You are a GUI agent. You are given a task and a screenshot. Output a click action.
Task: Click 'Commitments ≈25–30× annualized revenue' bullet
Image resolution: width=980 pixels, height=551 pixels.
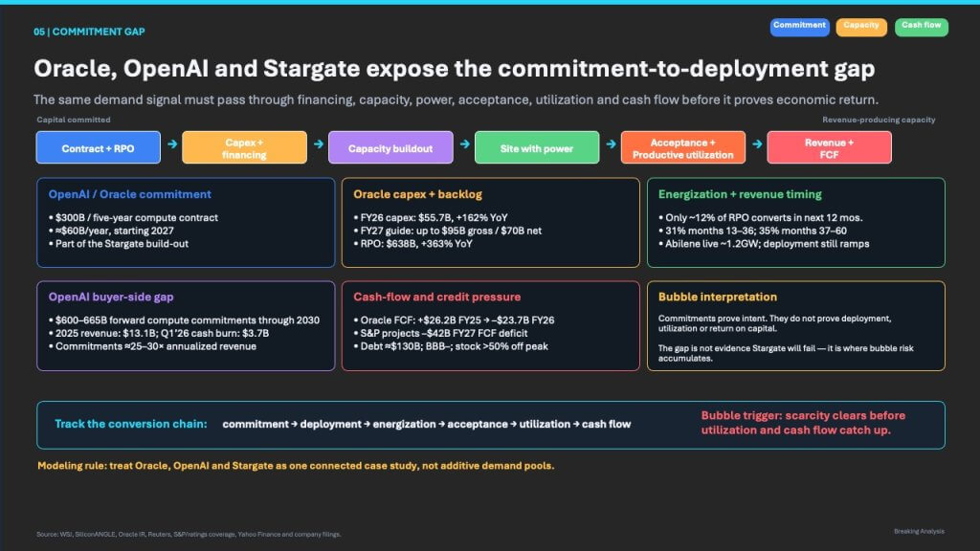pyautogui.click(x=152, y=346)
